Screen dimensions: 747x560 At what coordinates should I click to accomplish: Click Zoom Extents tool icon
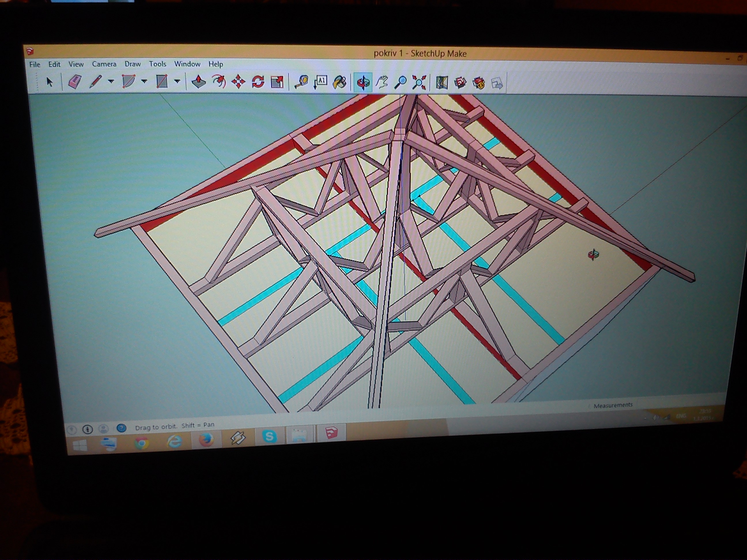[x=419, y=83]
